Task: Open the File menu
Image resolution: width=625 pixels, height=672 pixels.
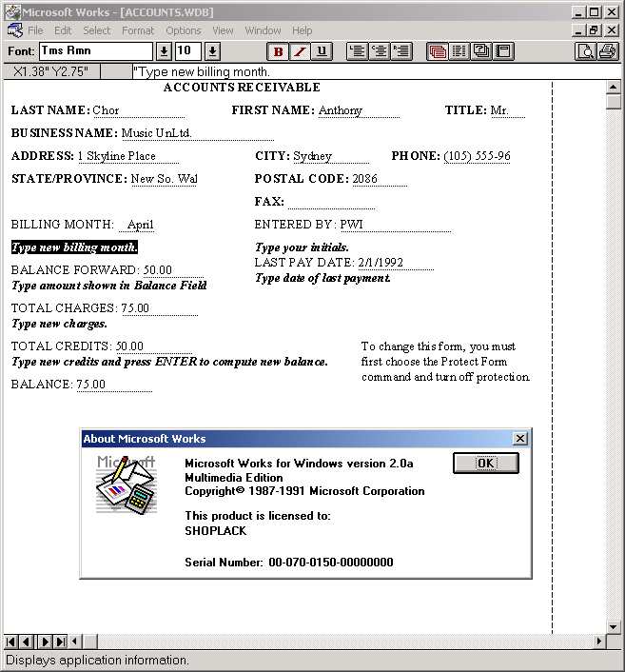Action: [35, 30]
